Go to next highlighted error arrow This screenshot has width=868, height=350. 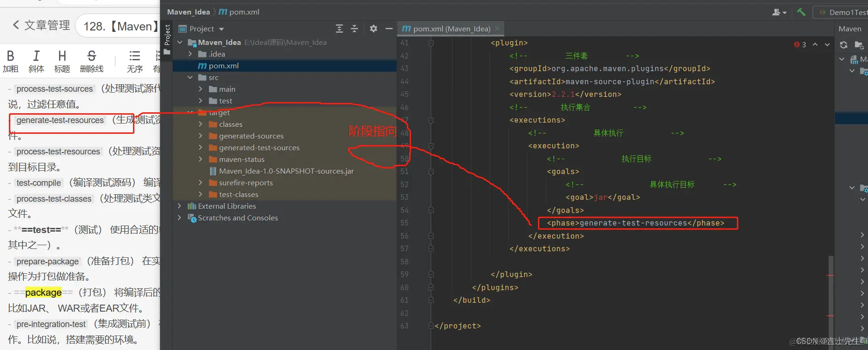pyautogui.click(x=827, y=44)
